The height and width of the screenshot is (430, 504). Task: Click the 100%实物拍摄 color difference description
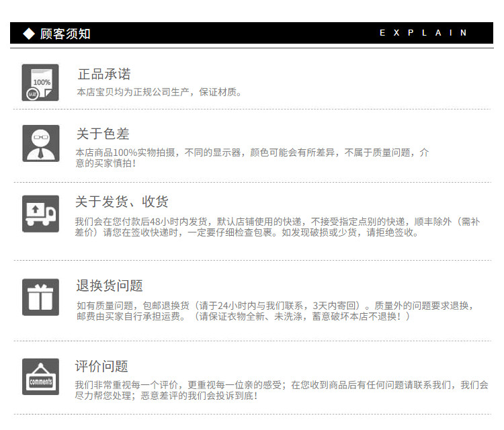click(x=252, y=157)
